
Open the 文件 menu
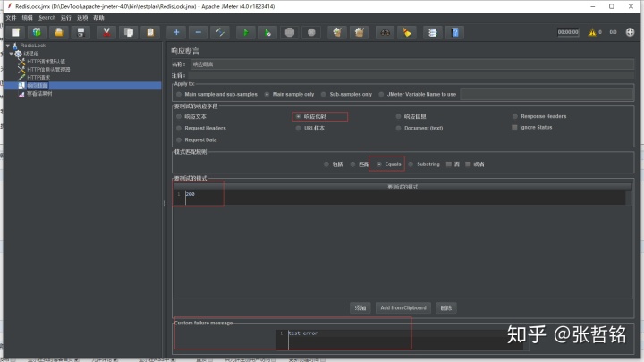11,18
